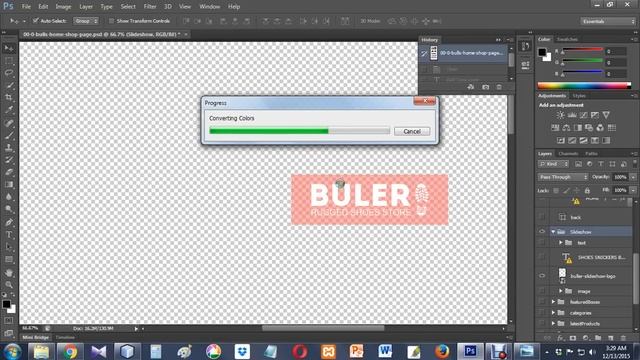Select the Horizontal Type tool
The height and width of the screenshot is (360, 640).
pos(9,235)
